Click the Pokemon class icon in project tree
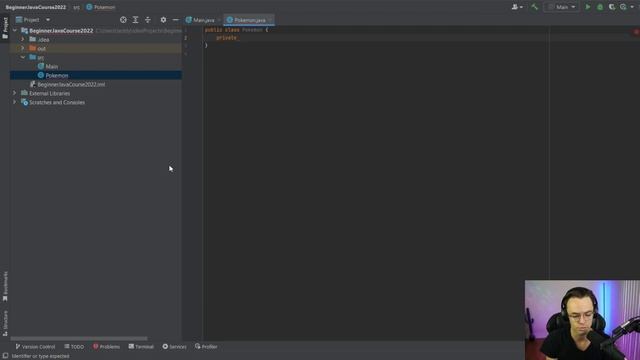The image size is (640, 360). click(x=41, y=75)
